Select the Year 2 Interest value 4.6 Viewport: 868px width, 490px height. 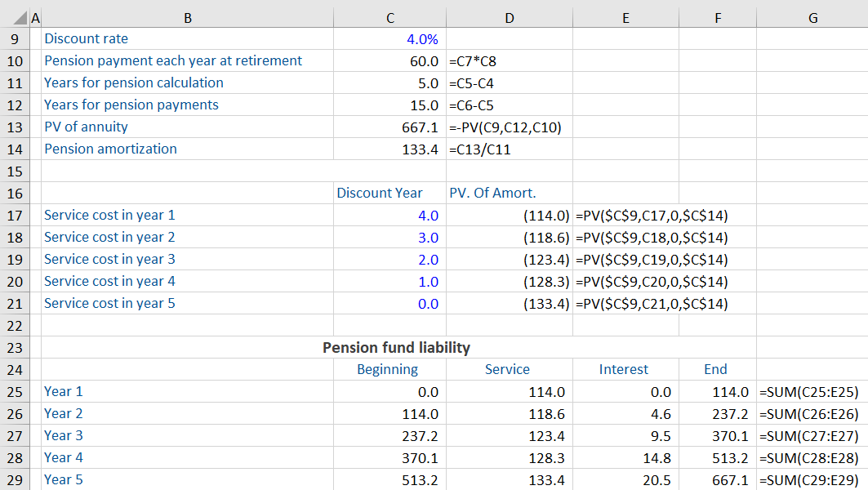[661, 413]
